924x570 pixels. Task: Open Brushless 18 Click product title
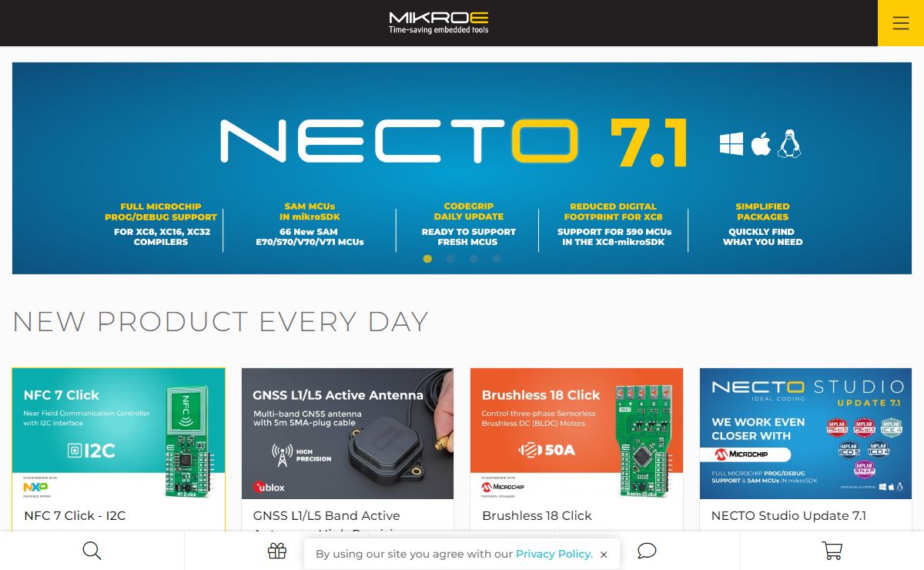click(x=537, y=515)
